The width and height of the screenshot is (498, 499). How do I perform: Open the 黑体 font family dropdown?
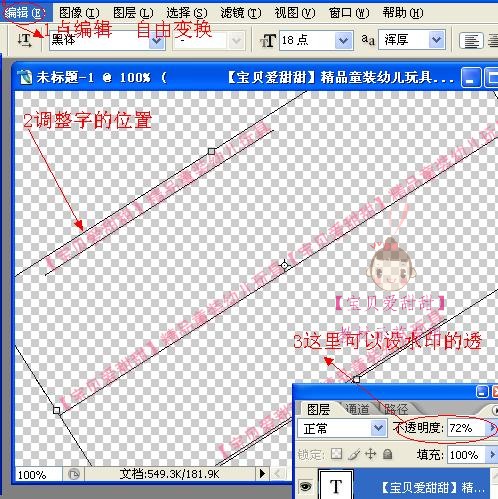[x=157, y=41]
